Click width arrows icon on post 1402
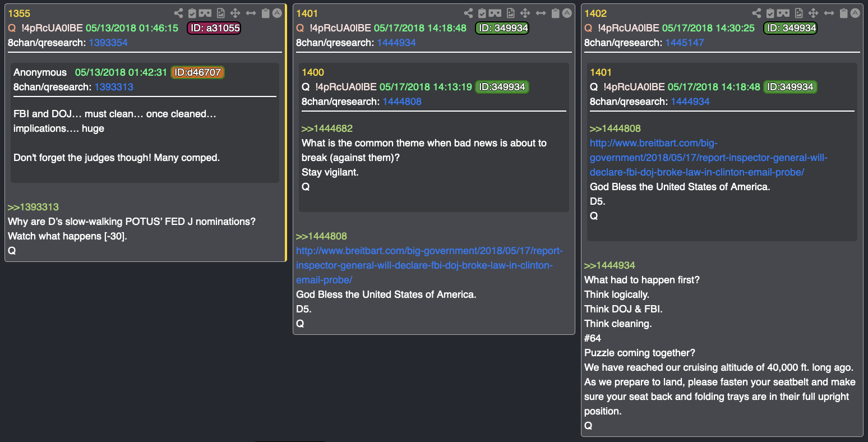 coord(829,13)
